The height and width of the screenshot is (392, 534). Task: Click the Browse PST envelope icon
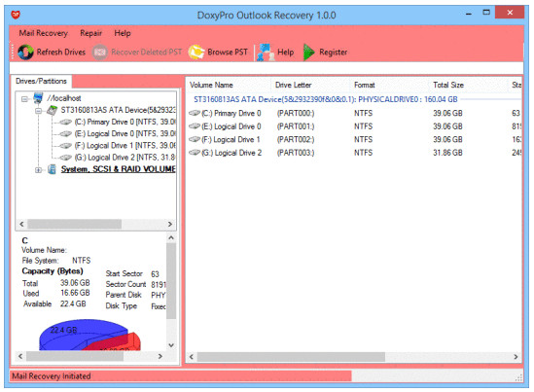(196, 53)
